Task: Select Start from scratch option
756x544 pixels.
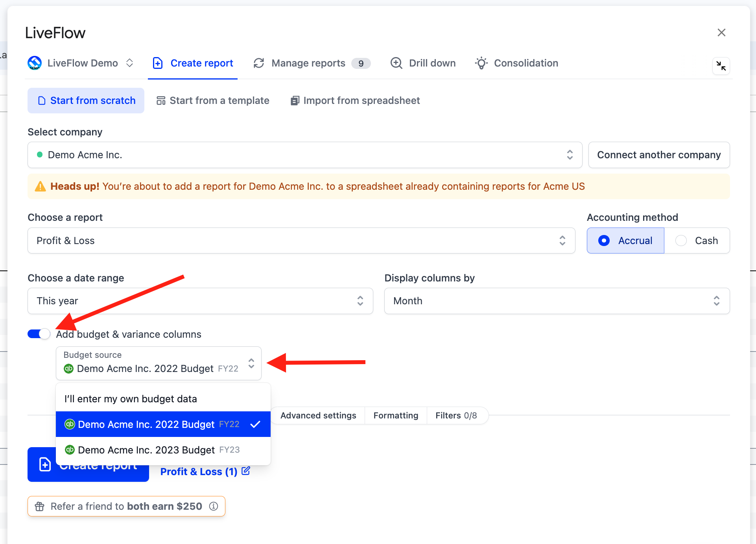Action: 86,100
